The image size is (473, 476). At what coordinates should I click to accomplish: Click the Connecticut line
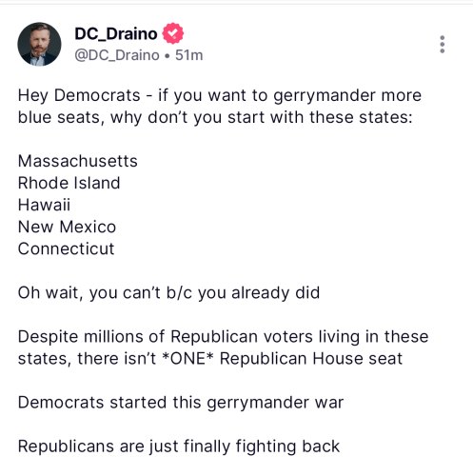click(x=66, y=248)
